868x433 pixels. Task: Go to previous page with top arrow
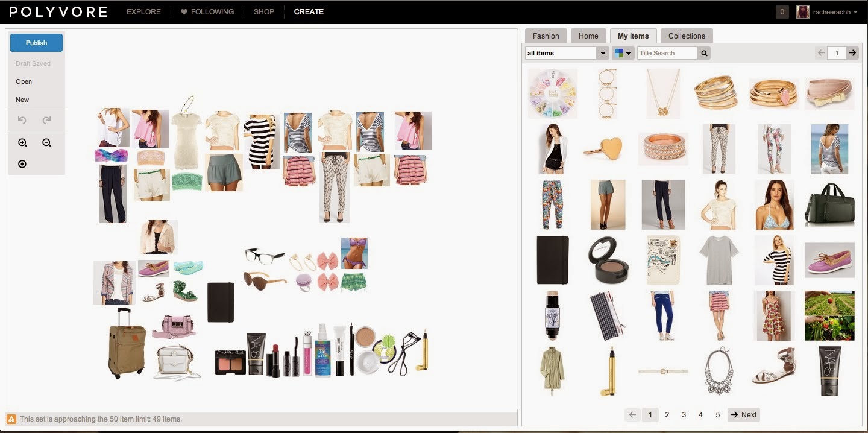pos(821,53)
